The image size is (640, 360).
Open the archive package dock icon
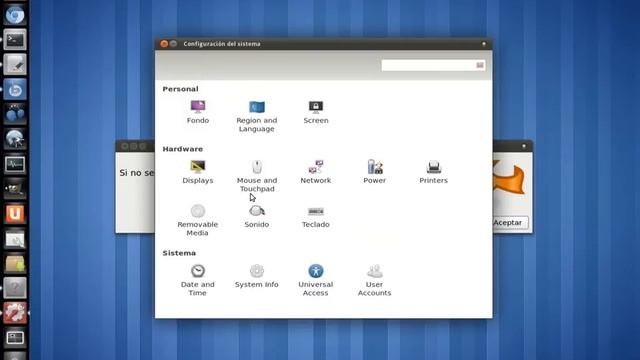pos(15,264)
